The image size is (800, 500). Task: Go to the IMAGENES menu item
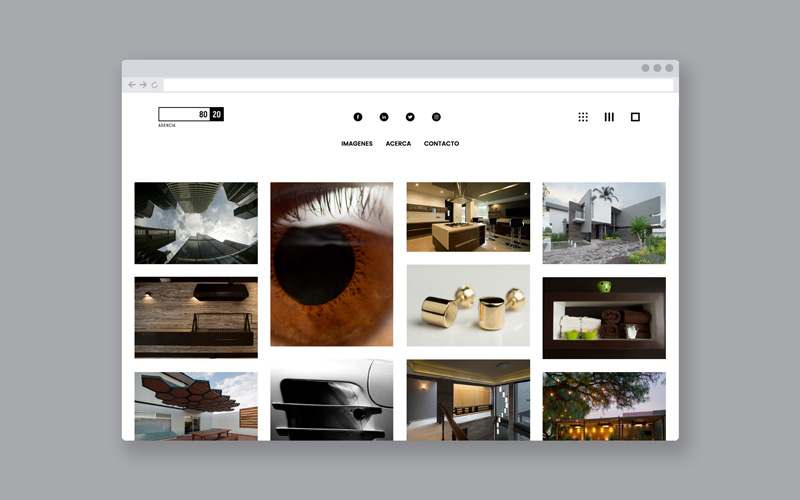tap(357, 144)
